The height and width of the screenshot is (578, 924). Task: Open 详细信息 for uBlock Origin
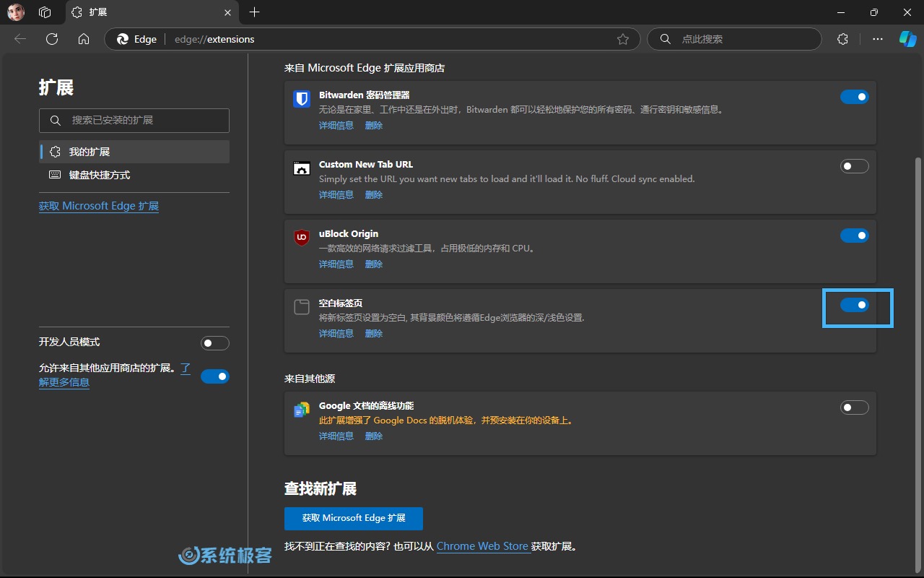336,264
